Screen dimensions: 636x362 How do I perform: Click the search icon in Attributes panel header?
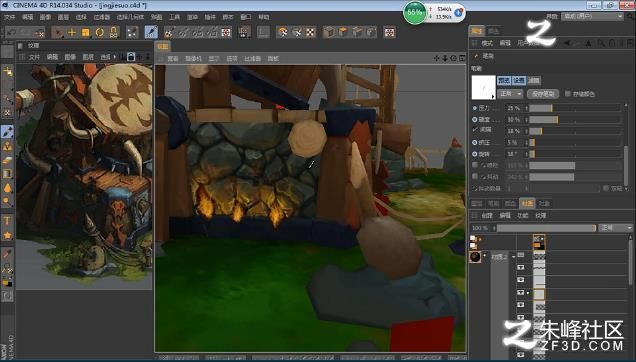(601, 43)
